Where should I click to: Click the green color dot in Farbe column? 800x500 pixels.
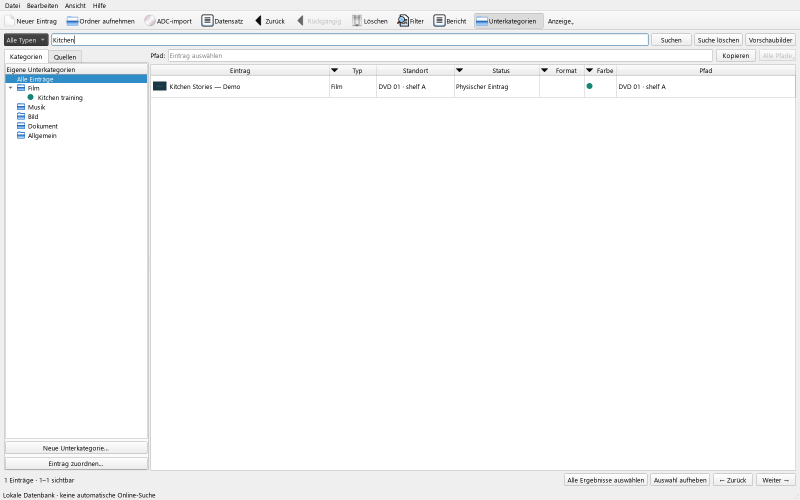coord(589,86)
